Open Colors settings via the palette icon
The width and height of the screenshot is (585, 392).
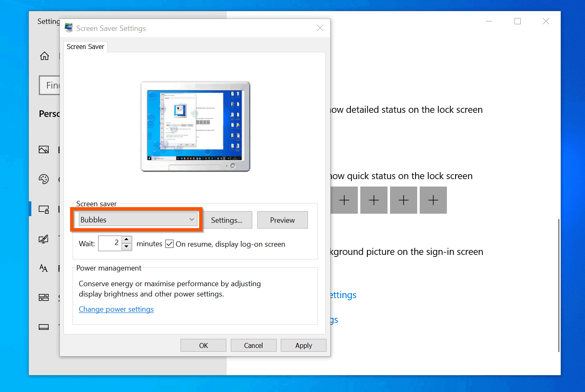point(44,179)
